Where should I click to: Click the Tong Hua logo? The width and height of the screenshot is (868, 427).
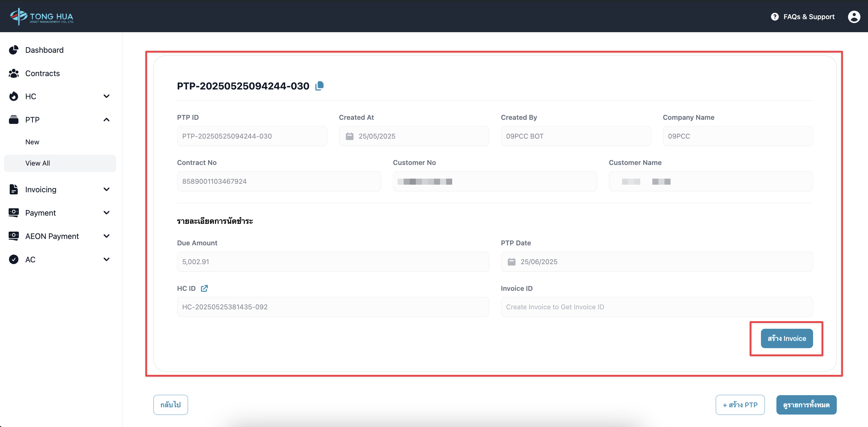point(42,16)
